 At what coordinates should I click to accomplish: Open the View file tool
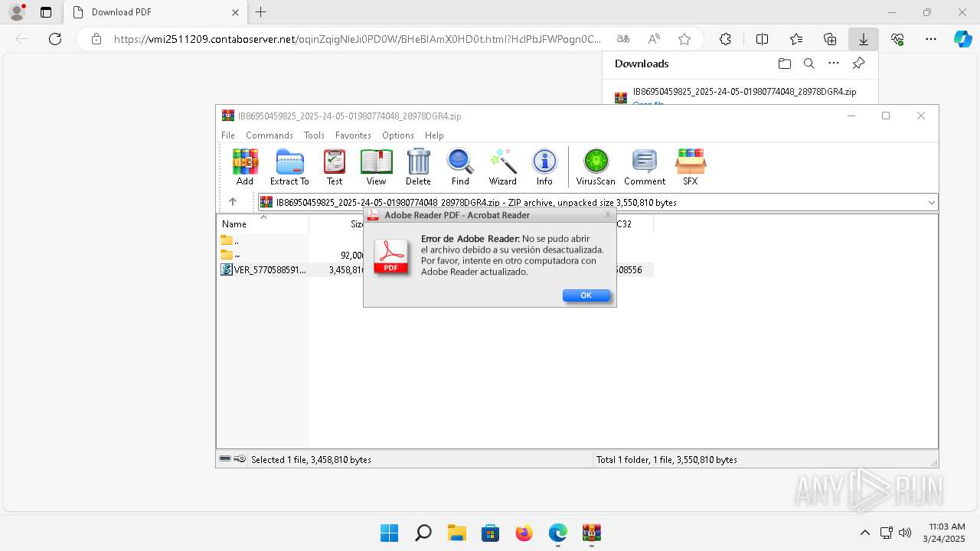click(376, 167)
